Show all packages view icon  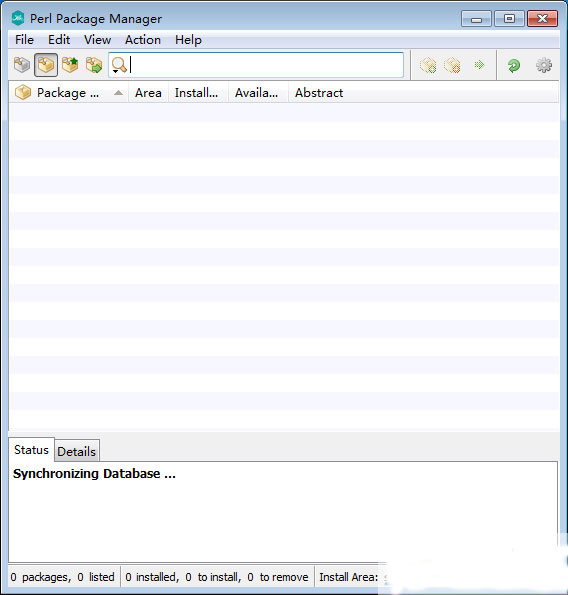[x=22, y=65]
